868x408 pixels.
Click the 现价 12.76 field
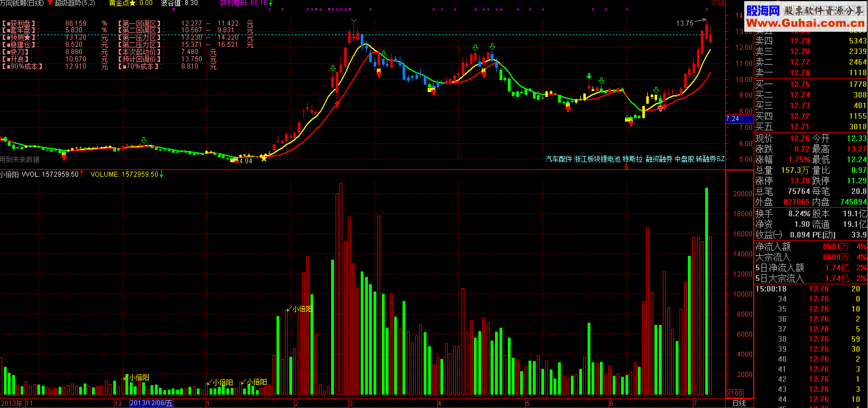(783, 138)
